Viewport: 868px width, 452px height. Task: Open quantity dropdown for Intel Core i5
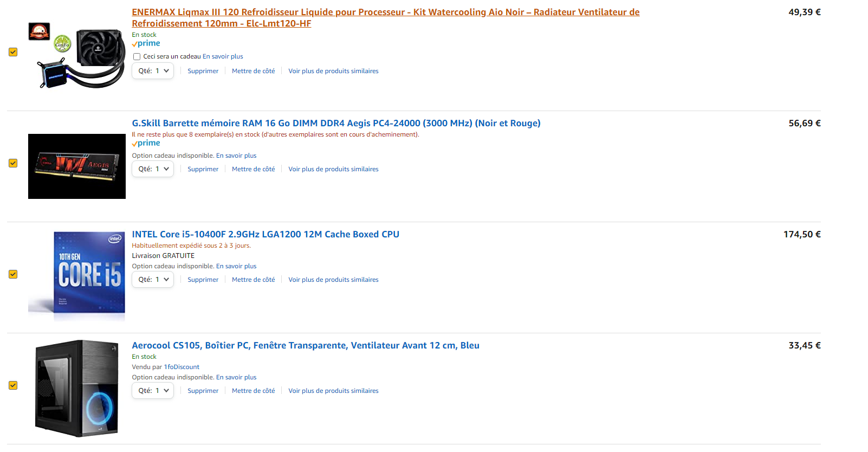[153, 280]
